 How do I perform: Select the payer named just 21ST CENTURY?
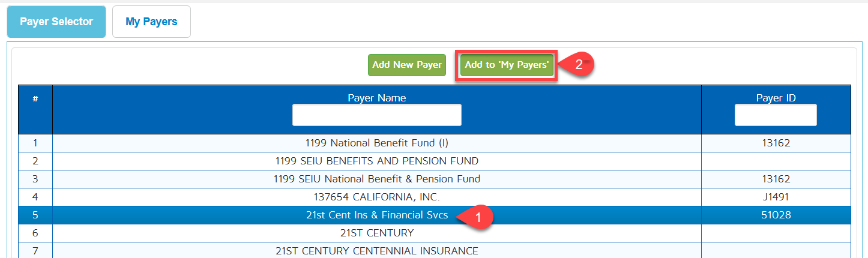pyautogui.click(x=376, y=233)
